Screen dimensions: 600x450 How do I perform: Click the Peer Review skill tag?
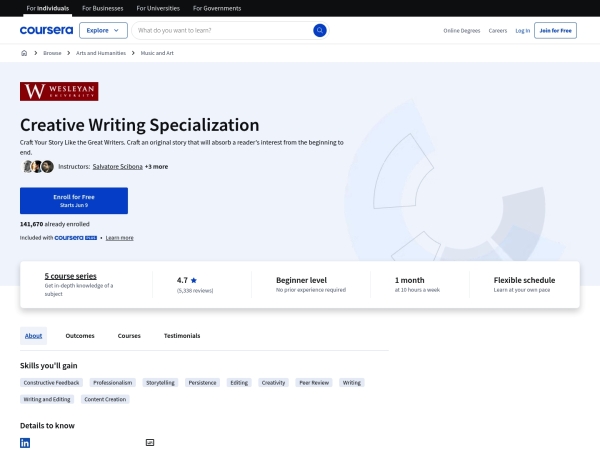pyautogui.click(x=314, y=383)
